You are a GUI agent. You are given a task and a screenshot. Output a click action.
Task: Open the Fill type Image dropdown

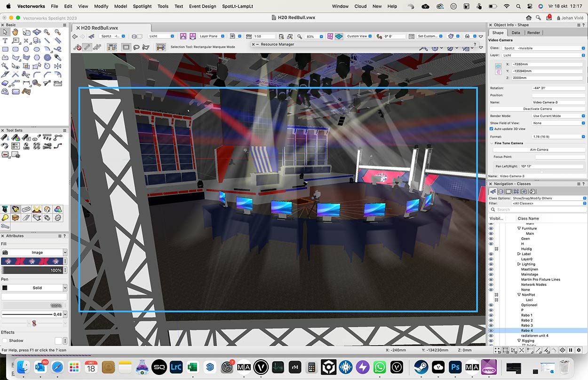click(x=37, y=253)
